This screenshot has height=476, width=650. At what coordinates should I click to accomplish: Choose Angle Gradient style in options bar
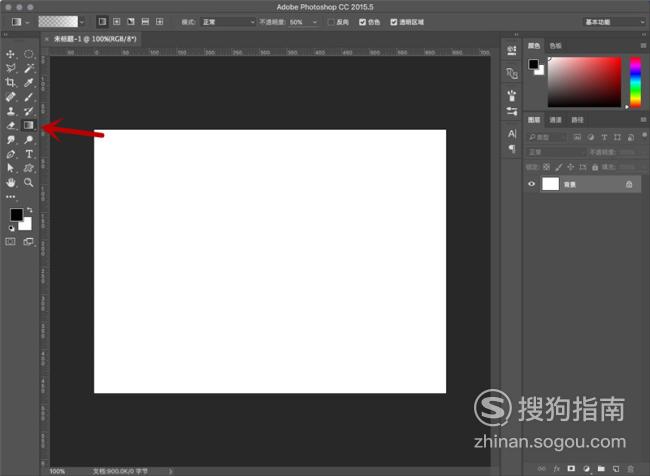(x=131, y=22)
